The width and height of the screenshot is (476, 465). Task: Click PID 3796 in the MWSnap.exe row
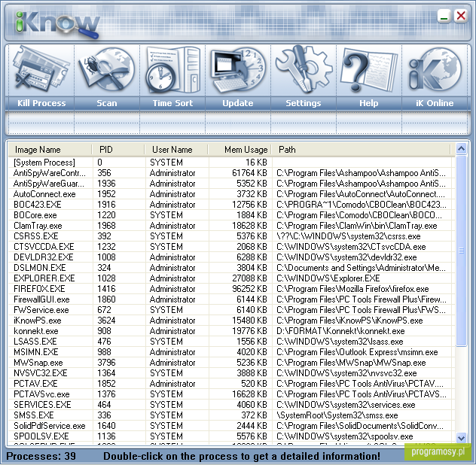(106, 363)
